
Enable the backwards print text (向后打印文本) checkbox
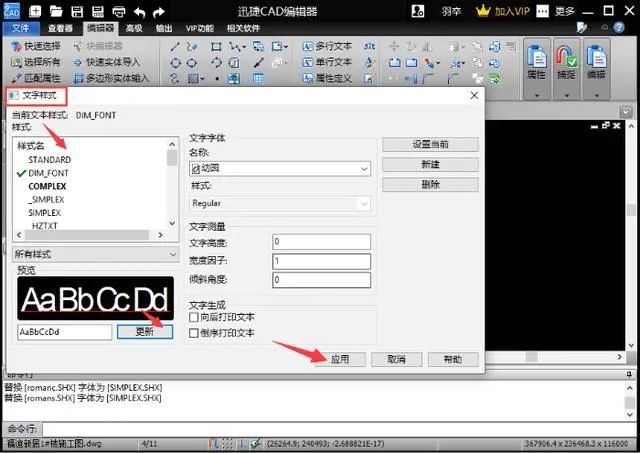tap(194, 317)
